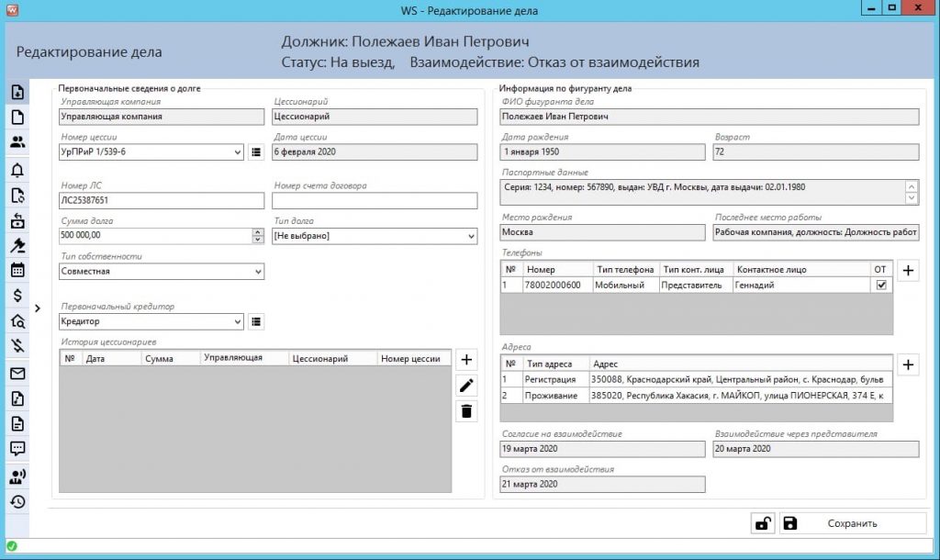Open the file download sidebar icon
940x560 pixels.
tap(17, 93)
